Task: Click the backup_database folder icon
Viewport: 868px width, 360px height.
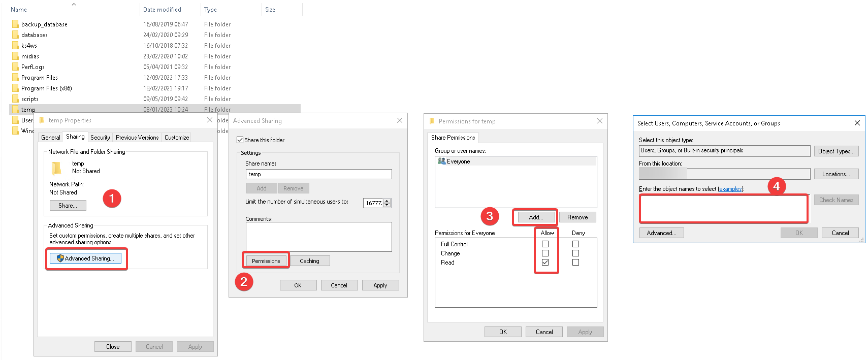Action: [x=15, y=24]
